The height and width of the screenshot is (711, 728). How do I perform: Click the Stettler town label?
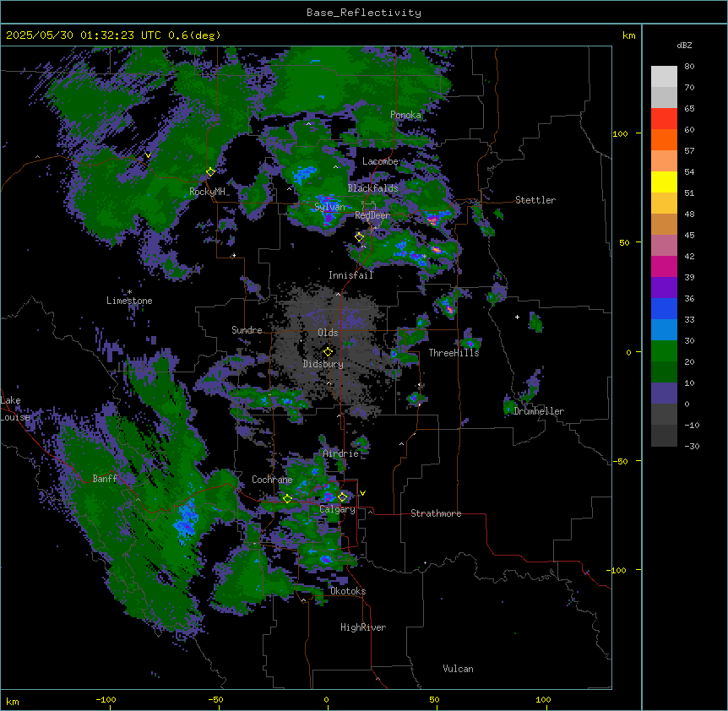535,200
